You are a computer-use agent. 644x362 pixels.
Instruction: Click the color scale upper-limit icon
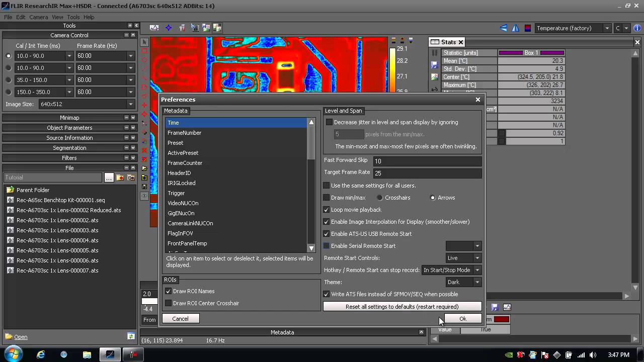pyautogui.click(x=394, y=40)
